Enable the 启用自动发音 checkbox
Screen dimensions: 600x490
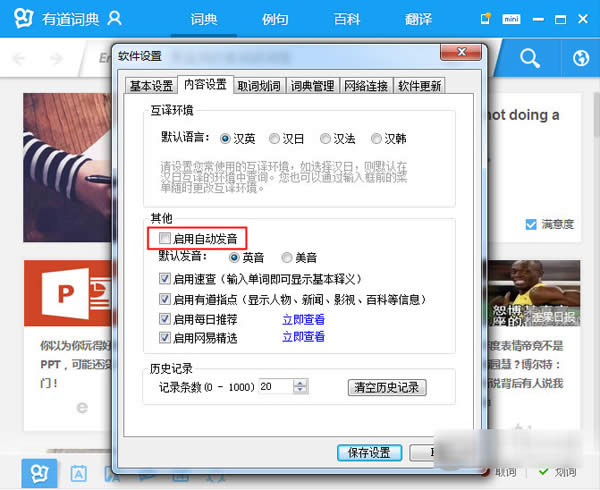coord(165,238)
